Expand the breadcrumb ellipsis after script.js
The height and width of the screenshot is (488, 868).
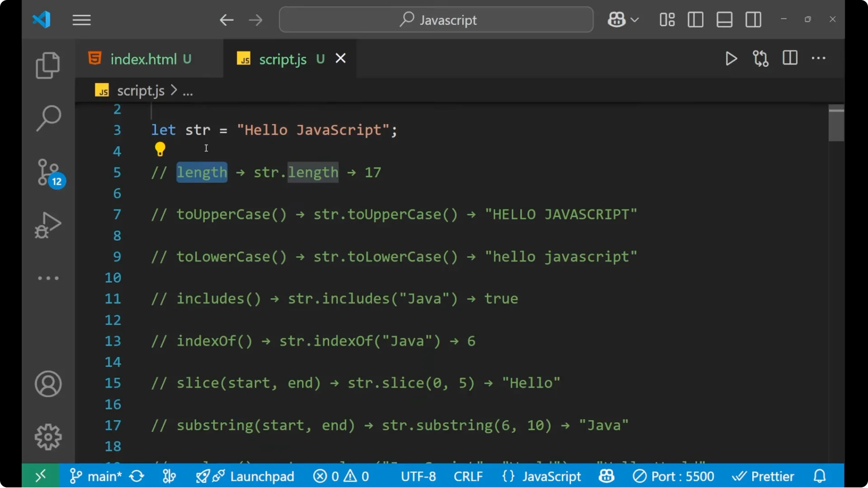[x=188, y=90]
